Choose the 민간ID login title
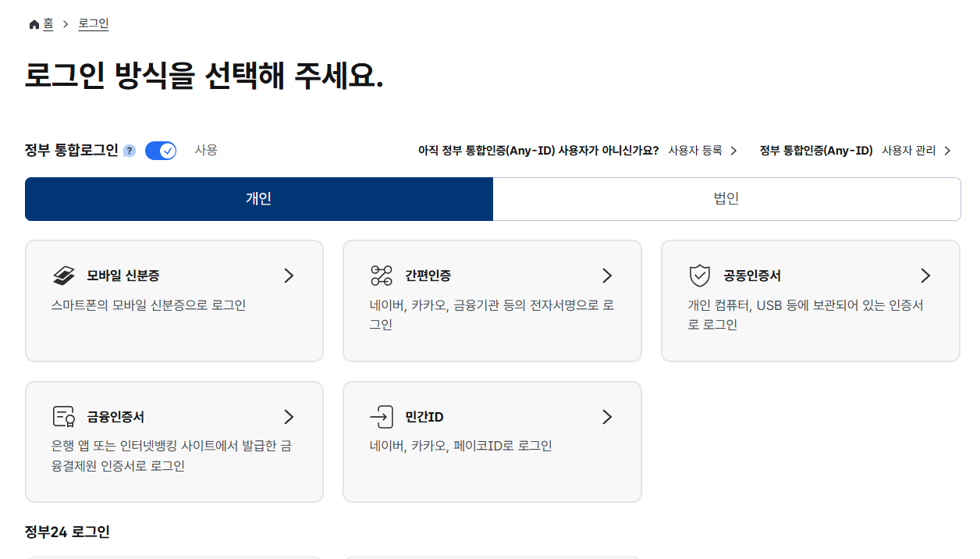 (x=424, y=417)
